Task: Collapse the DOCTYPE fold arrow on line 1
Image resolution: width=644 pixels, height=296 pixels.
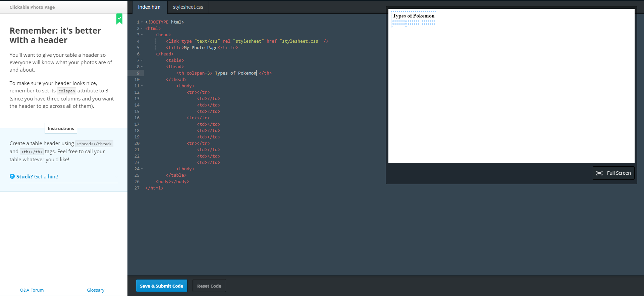Action: [142, 22]
